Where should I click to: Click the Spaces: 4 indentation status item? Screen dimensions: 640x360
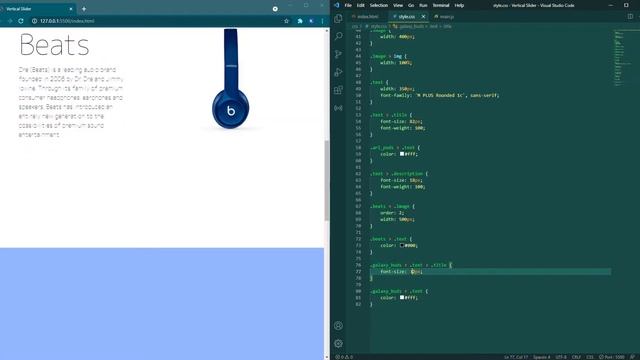tap(542, 357)
